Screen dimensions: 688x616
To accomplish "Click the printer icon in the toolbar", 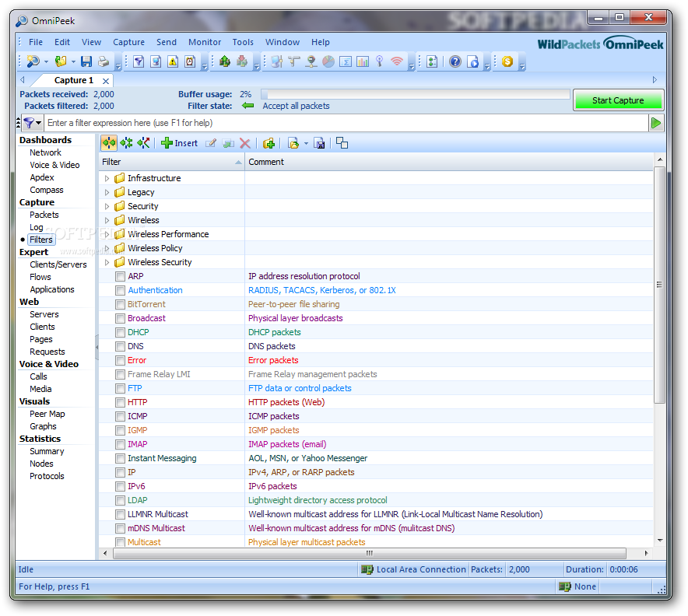I will click(x=104, y=61).
